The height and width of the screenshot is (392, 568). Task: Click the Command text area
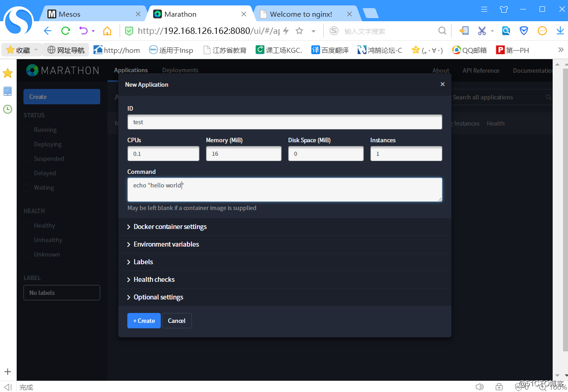point(285,190)
